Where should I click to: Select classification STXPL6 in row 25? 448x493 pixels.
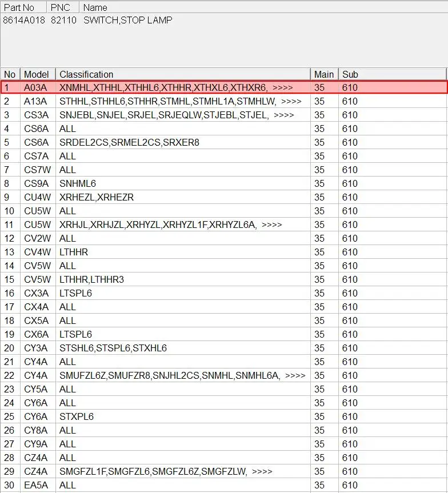pyautogui.click(x=77, y=416)
